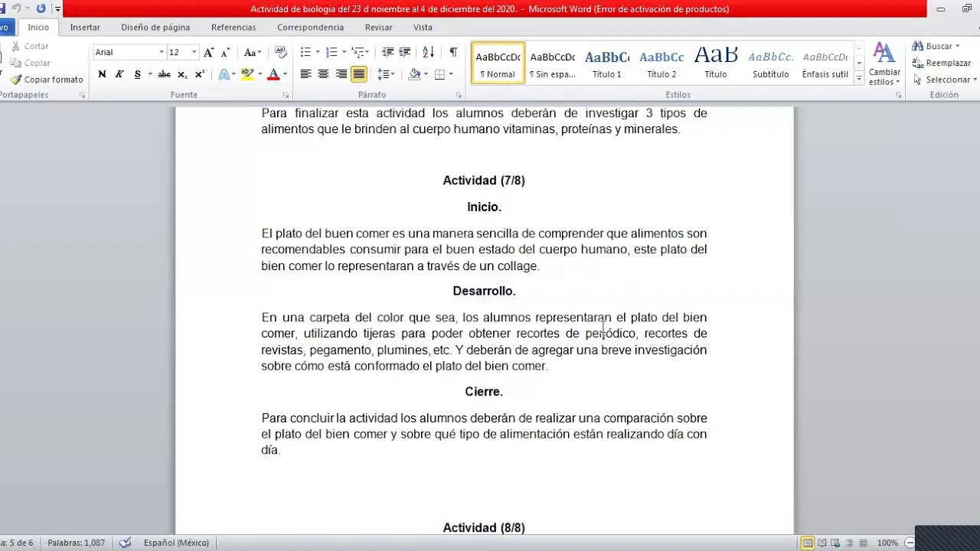Viewport: 980px width, 551px height.
Task: Apply the Sin espaciado style
Action: [x=552, y=63]
